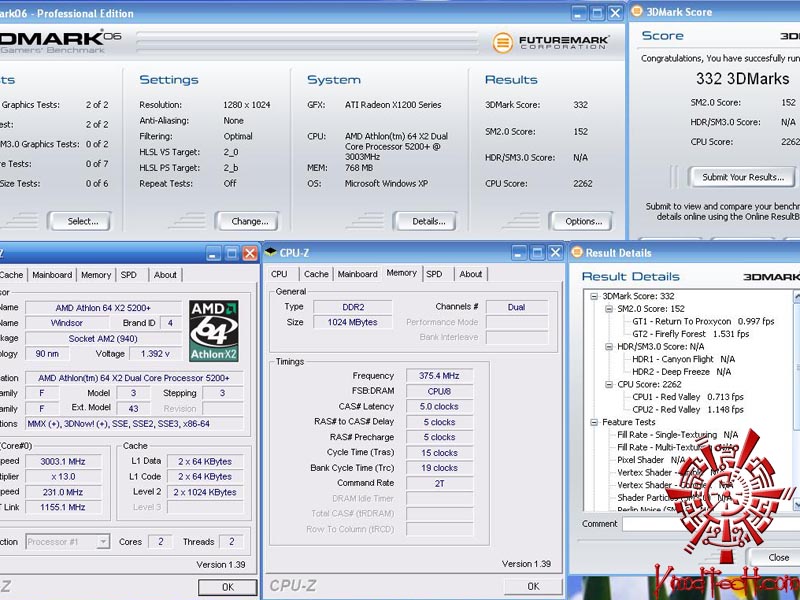
Task: Open Mainboard tab in left CPU-Z window
Action: (x=52, y=275)
